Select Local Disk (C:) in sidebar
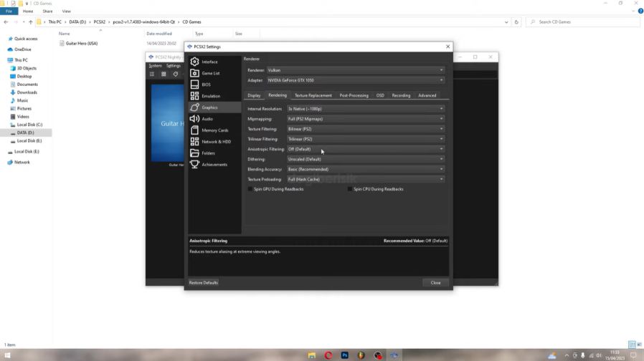This screenshot has height=361, width=644. (x=29, y=125)
